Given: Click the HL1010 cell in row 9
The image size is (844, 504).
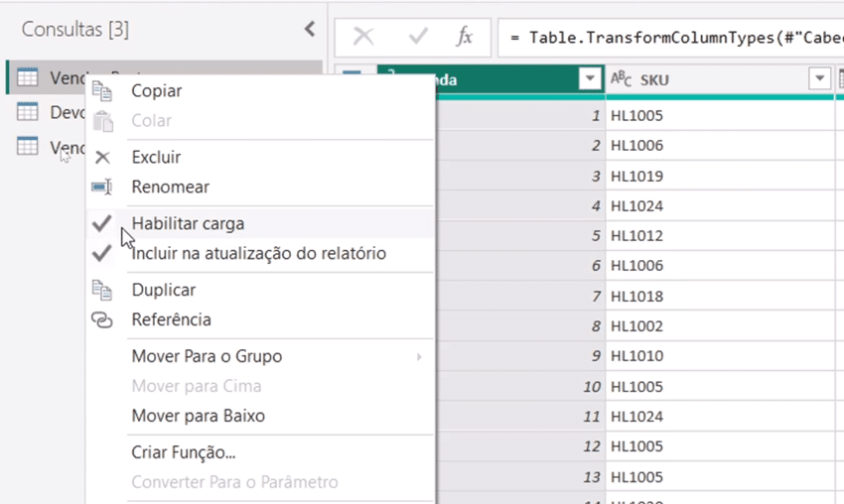Looking at the screenshot, I should 720,355.
